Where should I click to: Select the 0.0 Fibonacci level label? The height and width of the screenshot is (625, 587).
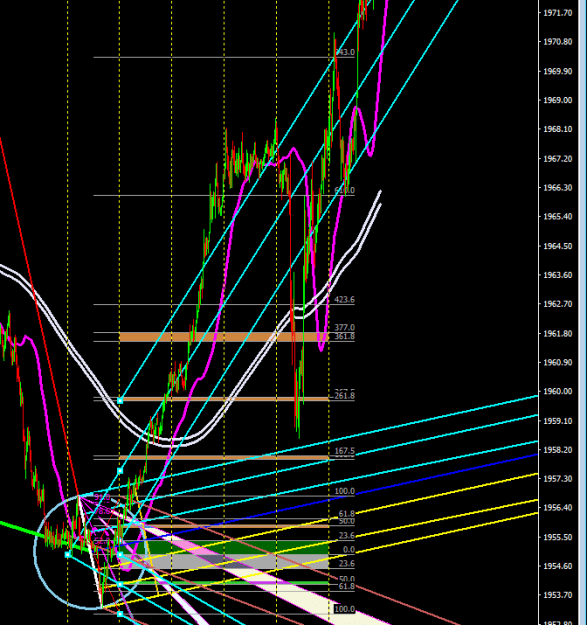[349, 550]
